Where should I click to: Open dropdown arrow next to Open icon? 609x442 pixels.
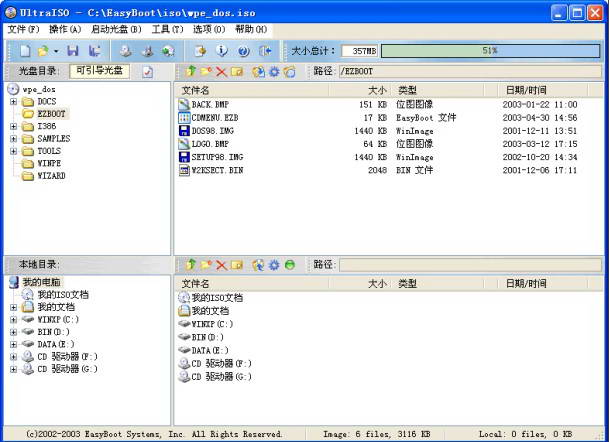56,50
